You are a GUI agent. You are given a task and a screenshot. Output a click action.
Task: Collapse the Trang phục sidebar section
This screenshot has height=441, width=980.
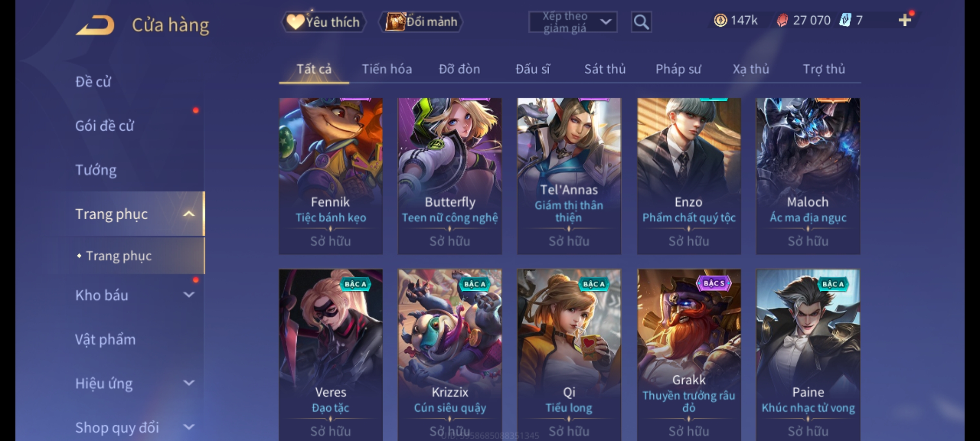coord(189,214)
